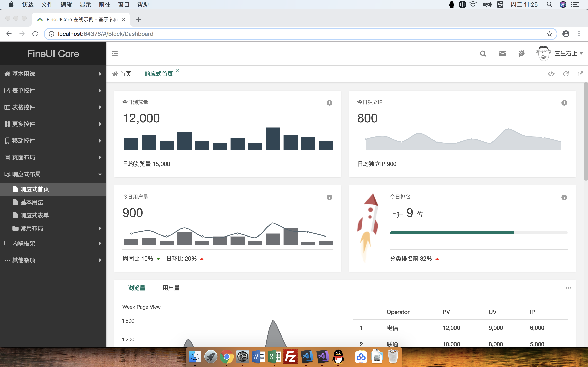The image size is (588, 367).
Task: Click the refresh tab content icon
Action: point(566,74)
